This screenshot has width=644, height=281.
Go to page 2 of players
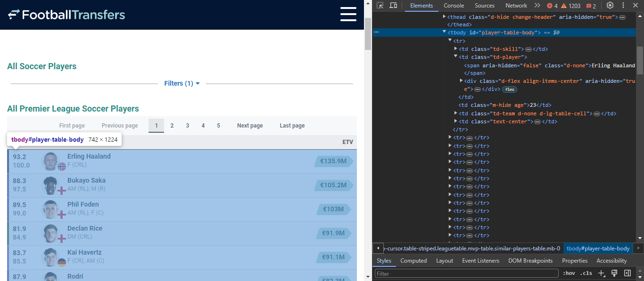[x=172, y=126]
